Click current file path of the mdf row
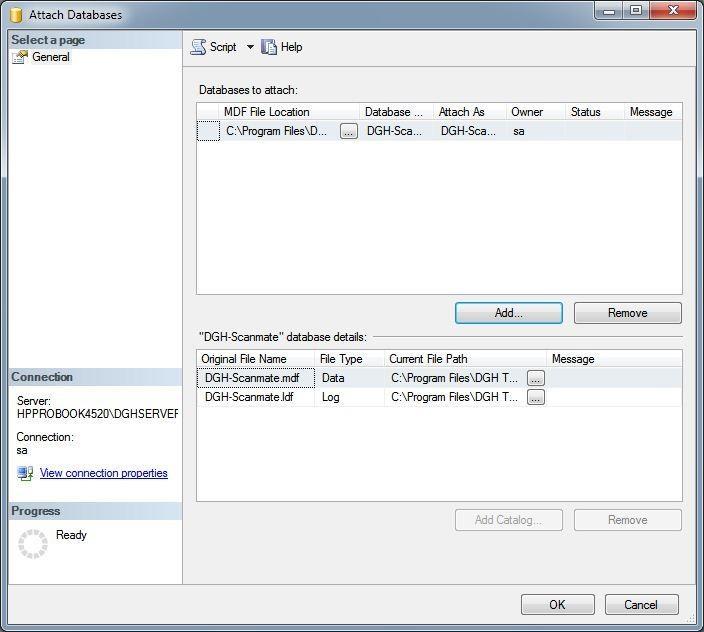This screenshot has height=632, width=704. click(455, 378)
